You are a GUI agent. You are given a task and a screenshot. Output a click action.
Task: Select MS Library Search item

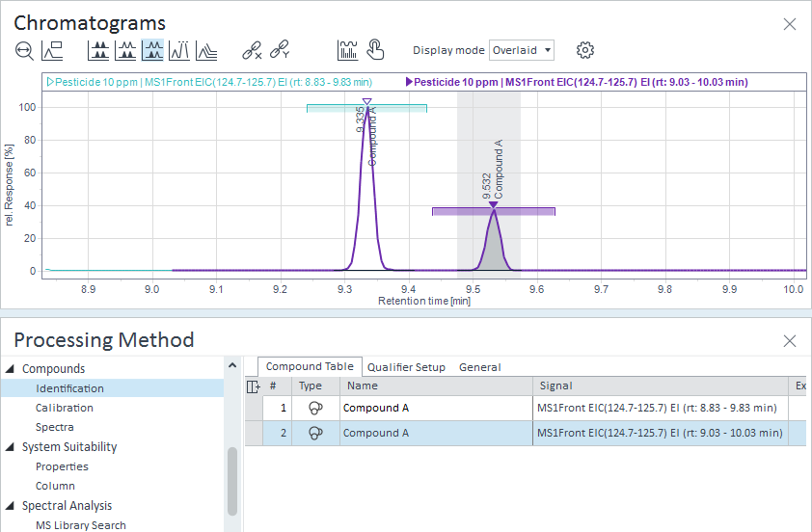point(81,524)
